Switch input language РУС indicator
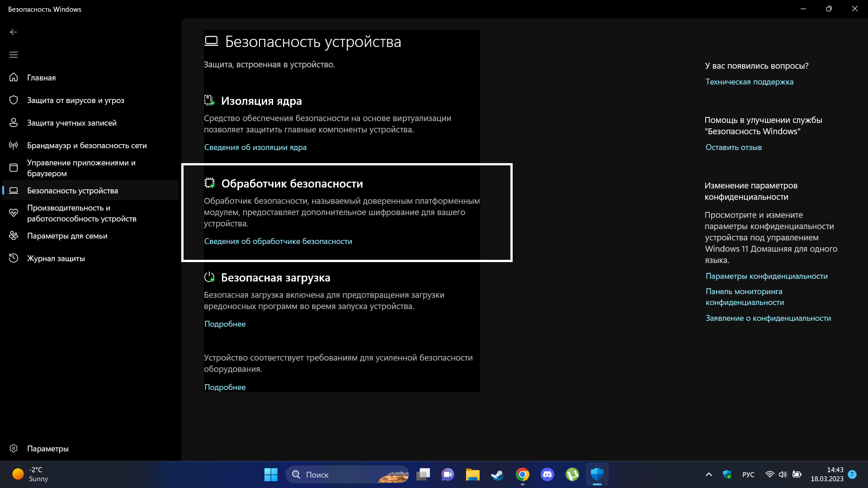Image resolution: width=868 pixels, height=488 pixels. coord(748,474)
